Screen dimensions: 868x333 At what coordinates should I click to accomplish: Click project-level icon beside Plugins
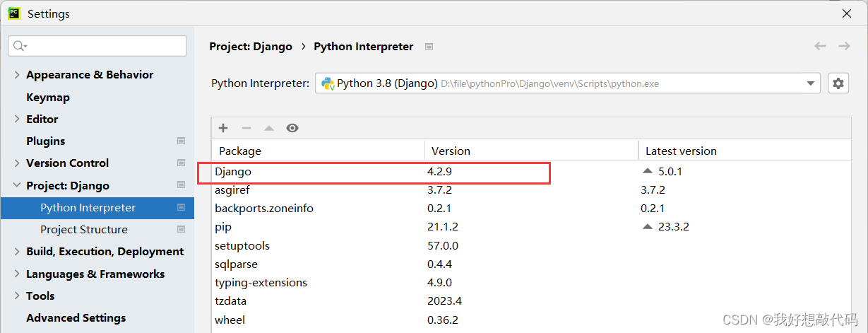tap(181, 141)
